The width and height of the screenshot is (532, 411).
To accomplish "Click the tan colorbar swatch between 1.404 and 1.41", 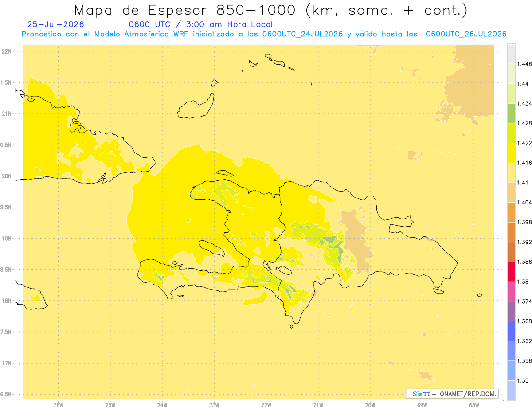I will 511,192.
